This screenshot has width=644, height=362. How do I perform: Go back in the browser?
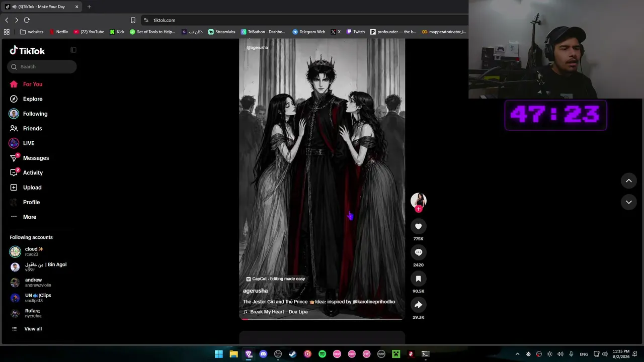point(7,20)
